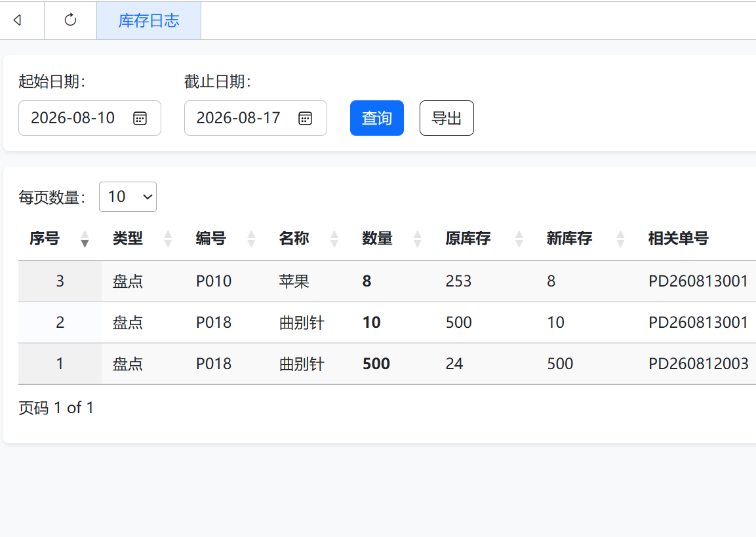
Task: Open calendar picker for end date
Action: click(305, 118)
